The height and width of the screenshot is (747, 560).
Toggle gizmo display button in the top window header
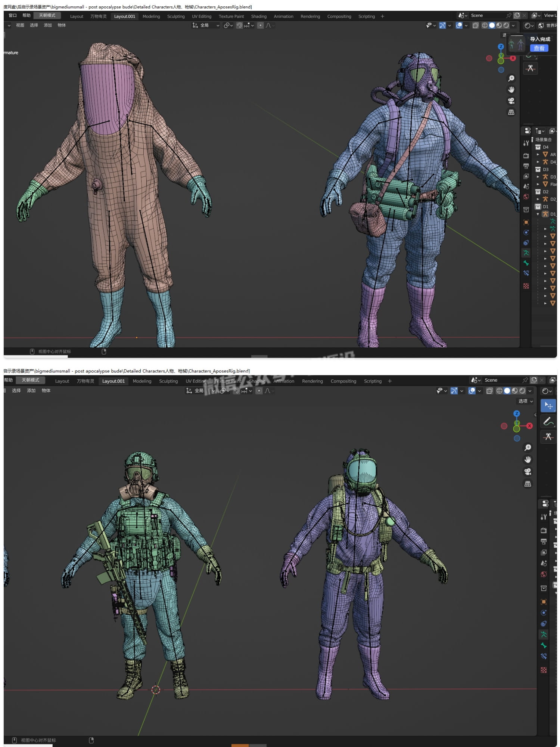442,25
